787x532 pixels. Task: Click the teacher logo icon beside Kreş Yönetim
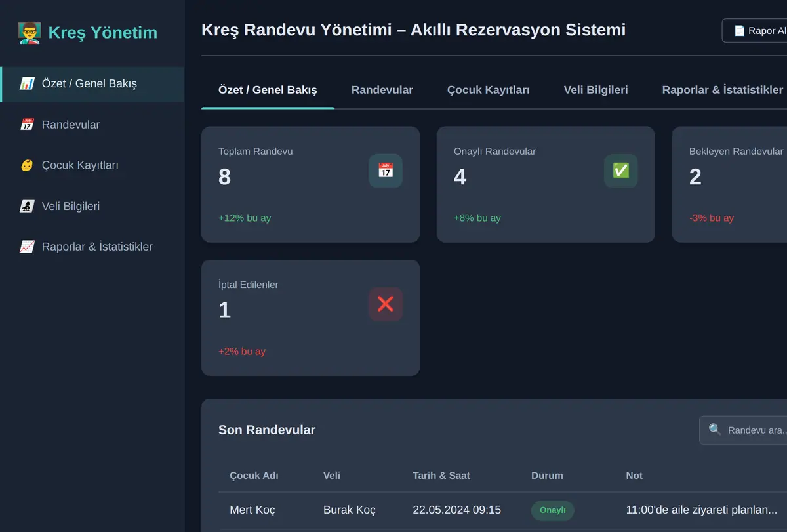click(x=30, y=32)
